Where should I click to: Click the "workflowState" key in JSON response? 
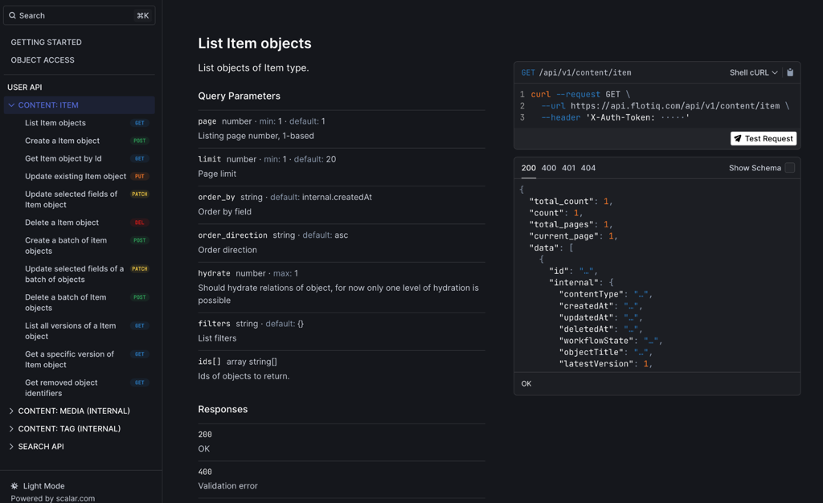tap(596, 341)
